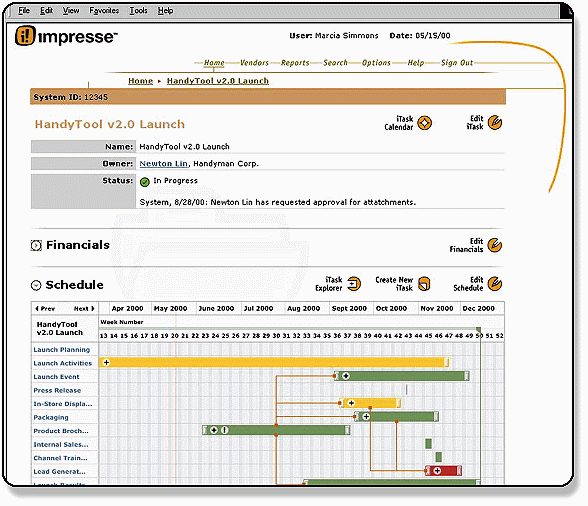The width and height of the screenshot is (588, 506).
Task: Click Next in the schedule header
Action: coord(84,309)
